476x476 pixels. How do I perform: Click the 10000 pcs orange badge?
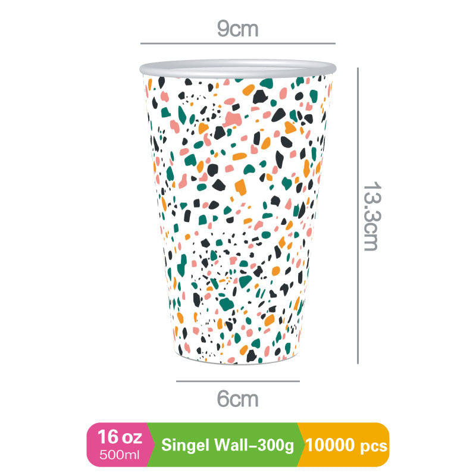coord(346,445)
